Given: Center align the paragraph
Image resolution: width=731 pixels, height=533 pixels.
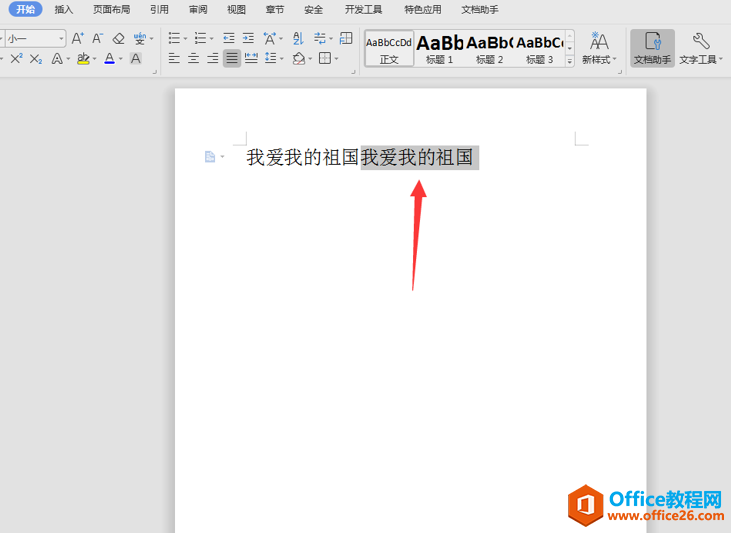Looking at the screenshot, I should click(x=193, y=59).
